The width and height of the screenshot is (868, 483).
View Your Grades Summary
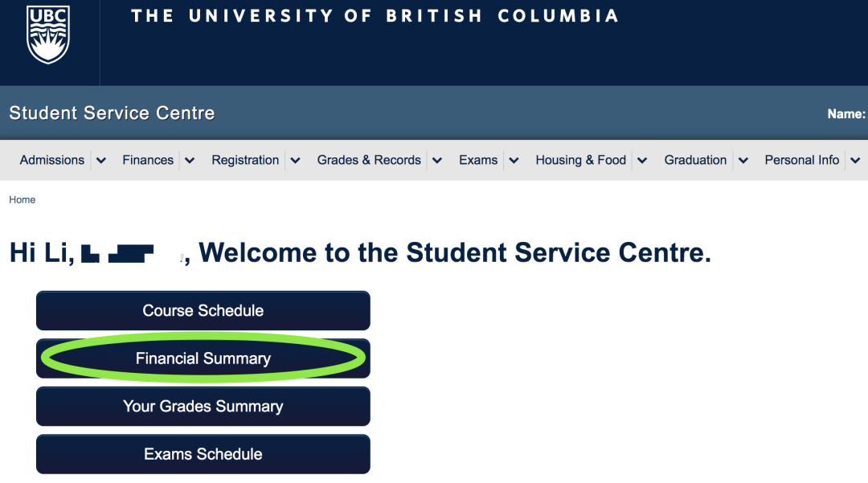pyautogui.click(x=203, y=407)
